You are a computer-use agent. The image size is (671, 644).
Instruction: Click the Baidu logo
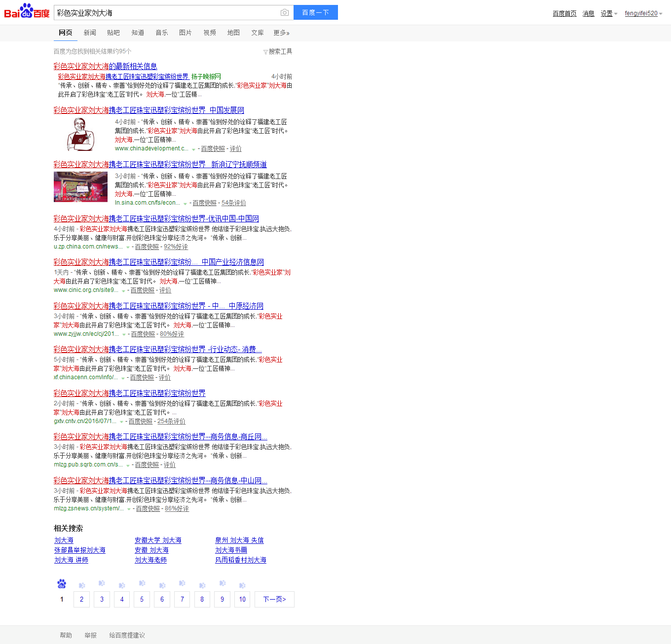27,11
